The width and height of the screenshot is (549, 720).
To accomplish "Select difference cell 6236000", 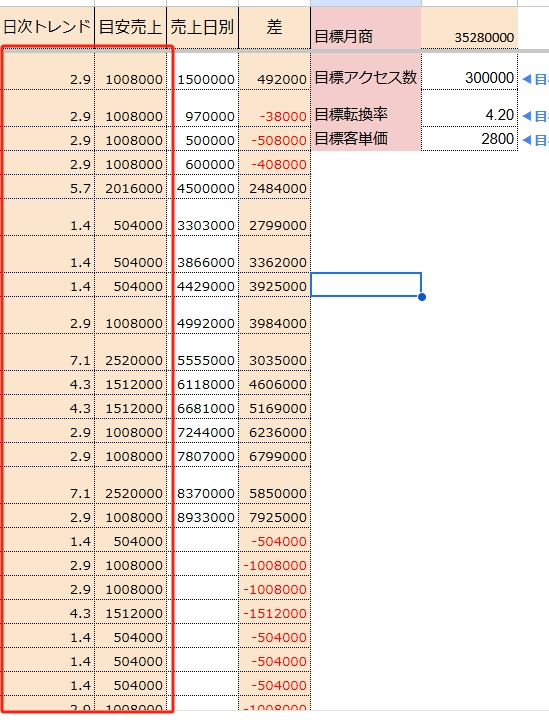I will [x=274, y=431].
